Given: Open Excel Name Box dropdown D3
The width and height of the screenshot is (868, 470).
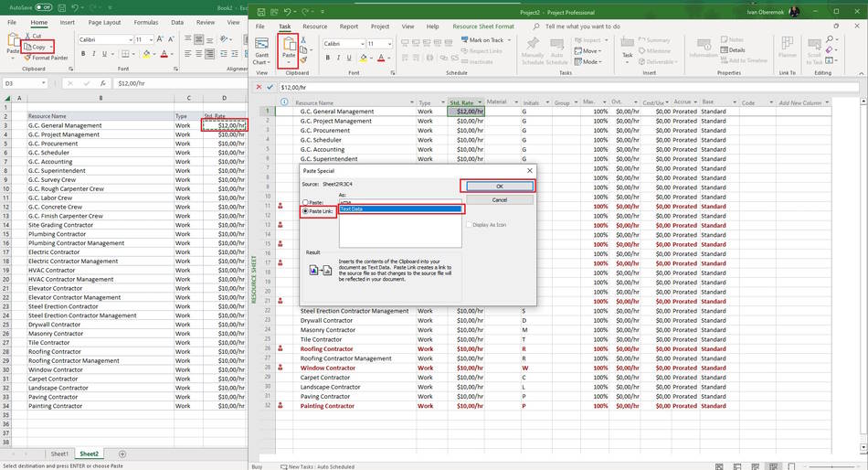Looking at the screenshot, I should (43, 83).
